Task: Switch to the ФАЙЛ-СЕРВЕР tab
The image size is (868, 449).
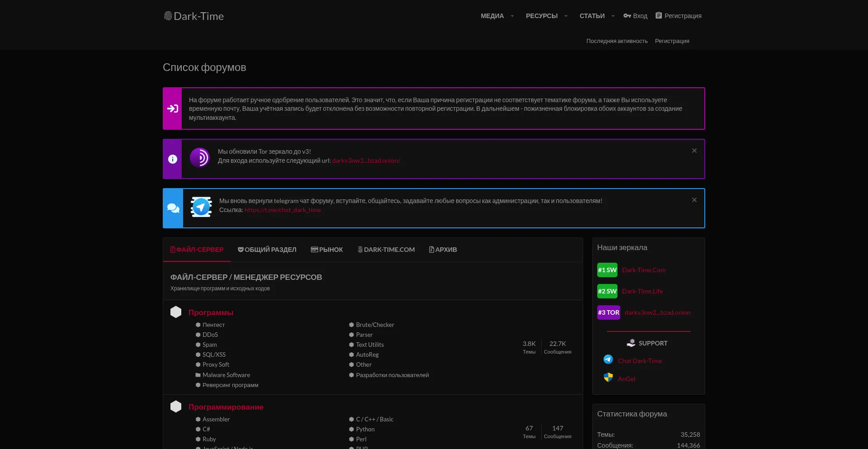Action: pyautogui.click(x=197, y=250)
